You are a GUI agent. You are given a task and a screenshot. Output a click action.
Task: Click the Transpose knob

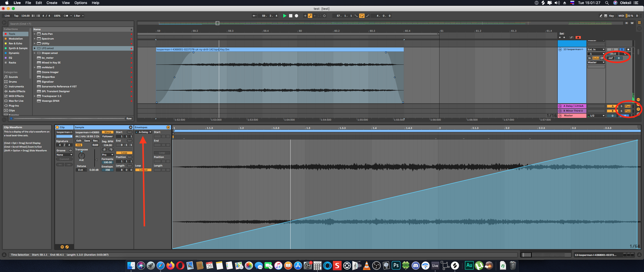coord(82,155)
